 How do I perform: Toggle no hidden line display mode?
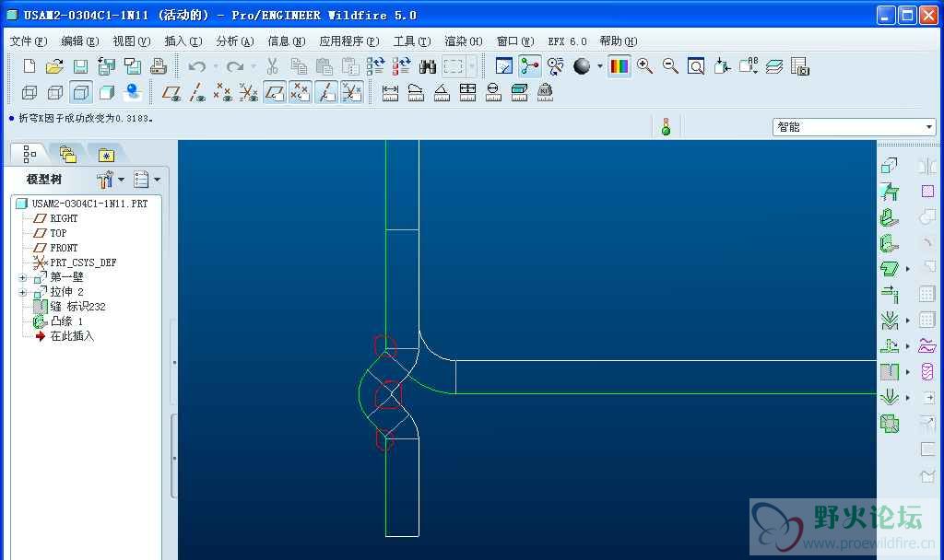tap(81, 92)
